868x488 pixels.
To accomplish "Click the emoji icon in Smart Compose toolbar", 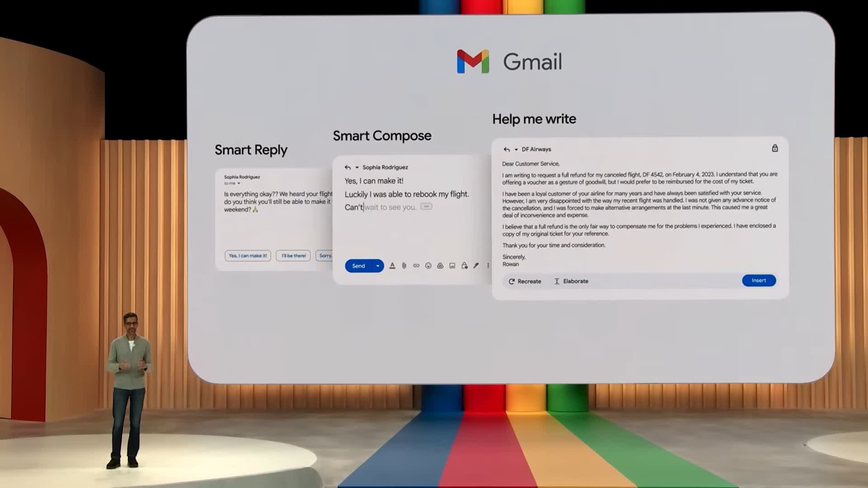I will 428,266.
